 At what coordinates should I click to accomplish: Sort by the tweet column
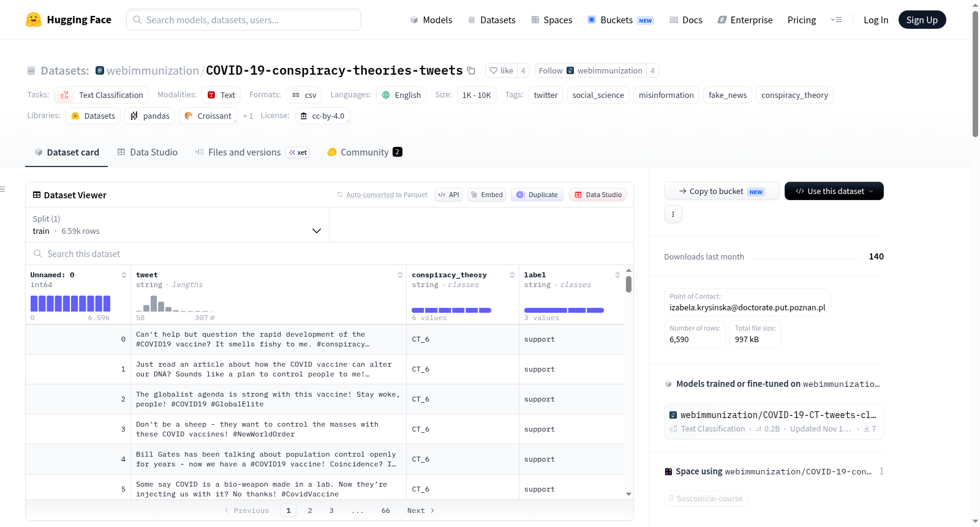(x=400, y=275)
